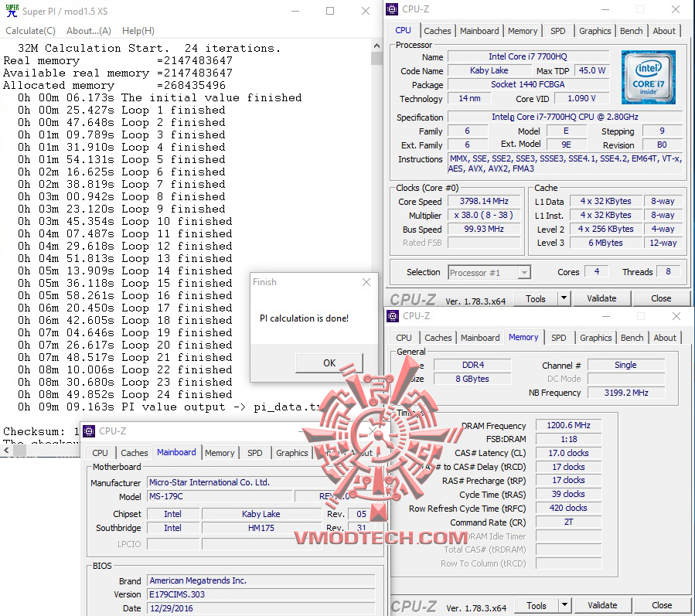Click the NB Frequency 3199.2 MHz value
The image size is (695, 616).
coord(626,393)
